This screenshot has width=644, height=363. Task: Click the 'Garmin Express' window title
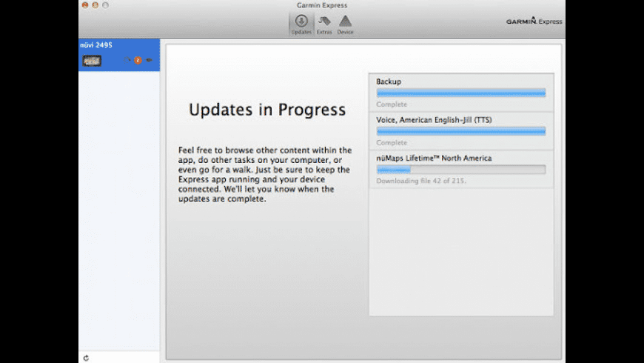(322, 5)
